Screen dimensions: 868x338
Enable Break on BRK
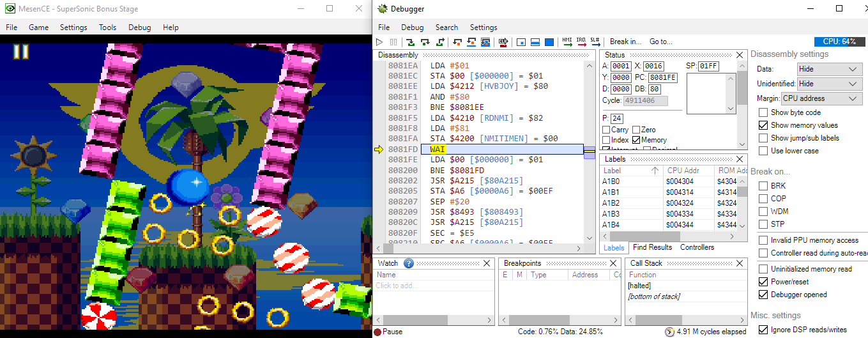(763, 186)
